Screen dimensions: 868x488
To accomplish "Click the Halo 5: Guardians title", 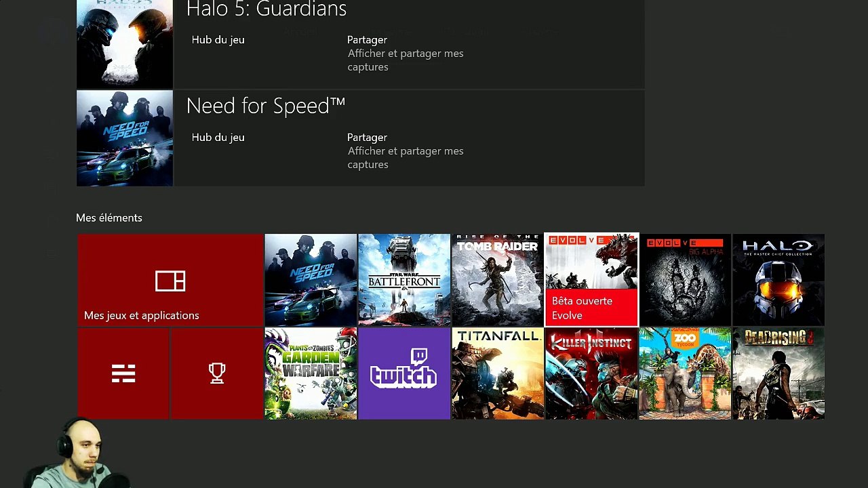I will pos(266,9).
